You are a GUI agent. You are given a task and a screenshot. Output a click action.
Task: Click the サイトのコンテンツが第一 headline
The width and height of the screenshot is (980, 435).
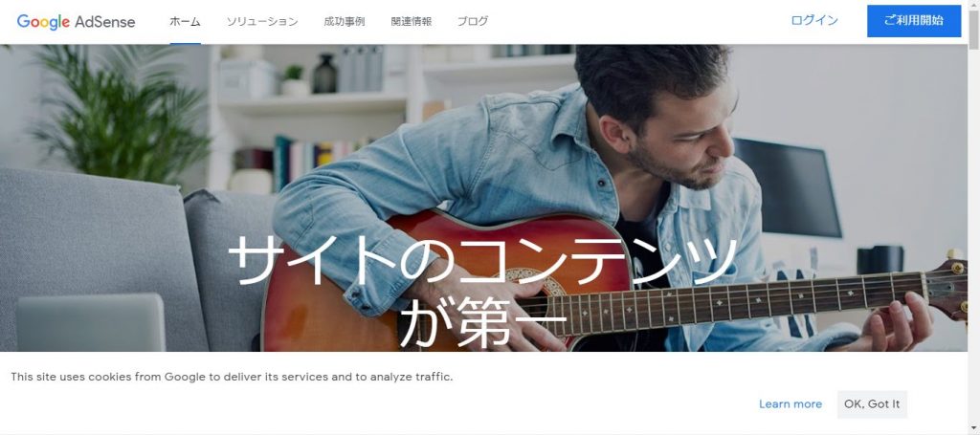tap(482, 293)
